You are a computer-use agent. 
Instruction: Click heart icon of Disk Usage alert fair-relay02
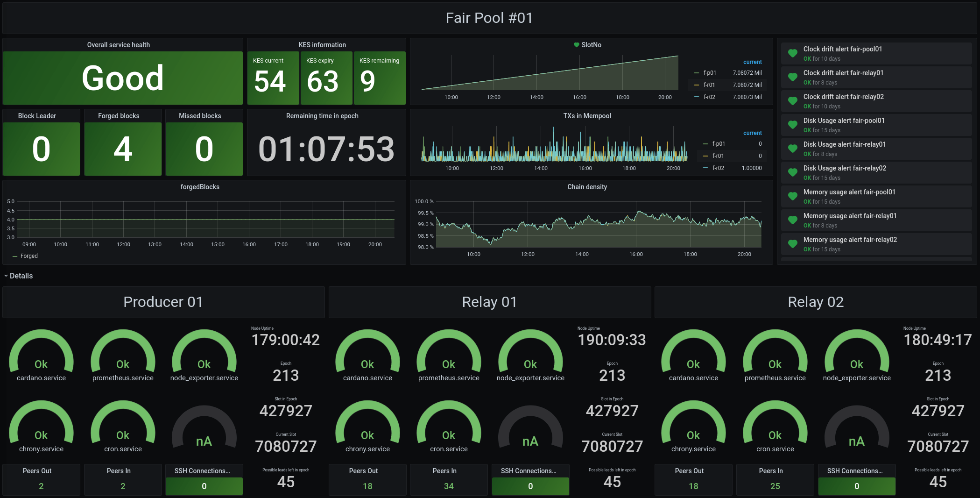pyautogui.click(x=792, y=172)
